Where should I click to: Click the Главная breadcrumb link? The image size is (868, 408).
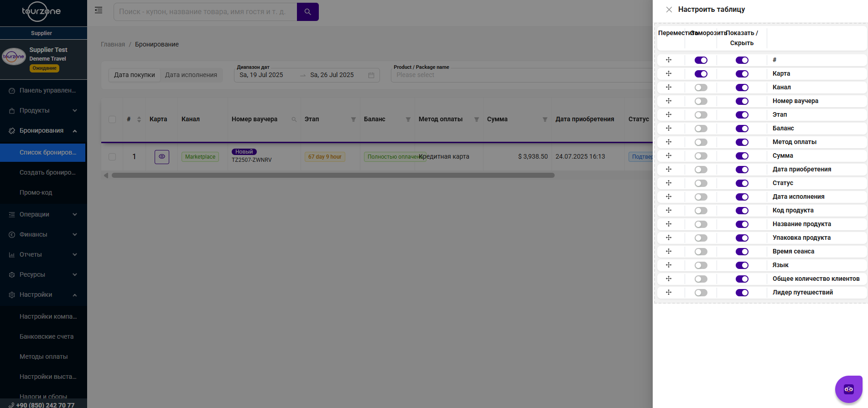click(x=113, y=44)
